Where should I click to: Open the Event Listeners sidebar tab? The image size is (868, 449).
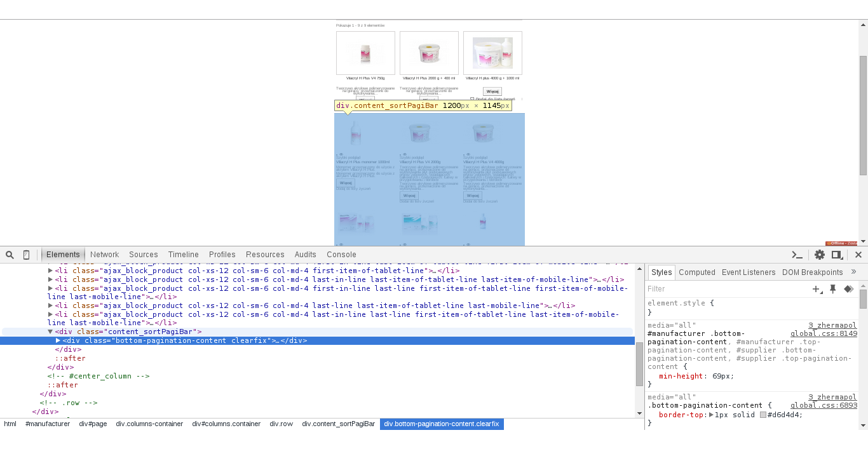(x=749, y=272)
